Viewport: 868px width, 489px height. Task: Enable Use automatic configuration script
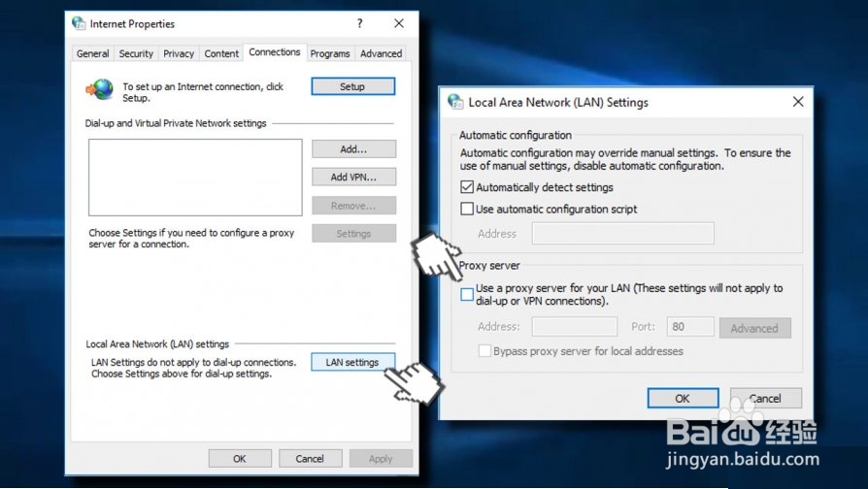(467, 209)
